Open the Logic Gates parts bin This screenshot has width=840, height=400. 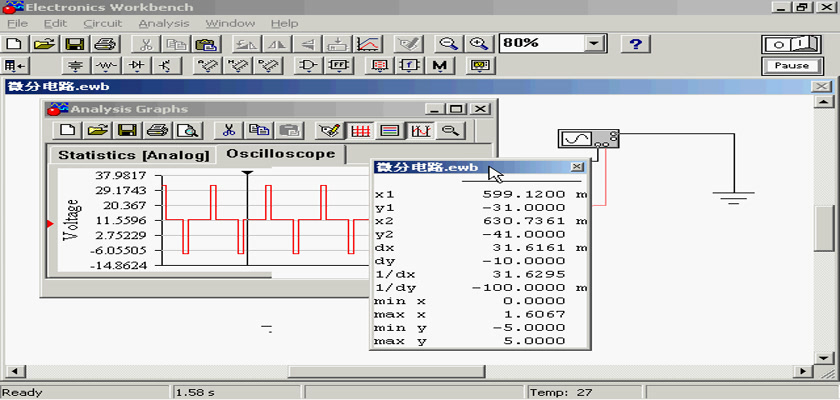click(x=308, y=65)
